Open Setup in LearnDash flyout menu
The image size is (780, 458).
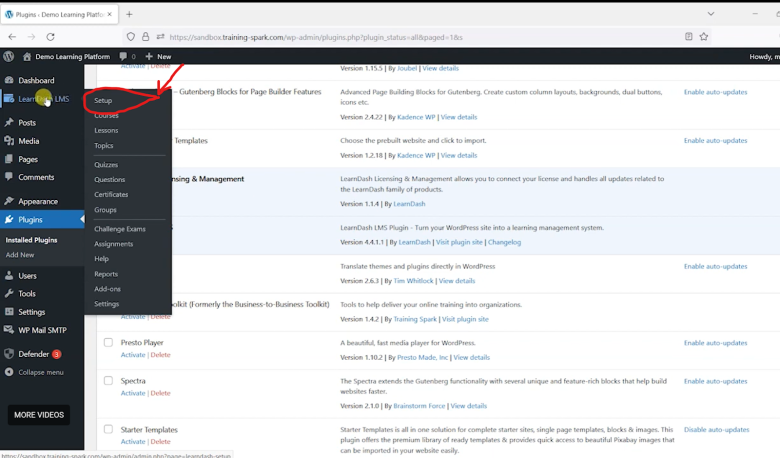coord(103,101)
